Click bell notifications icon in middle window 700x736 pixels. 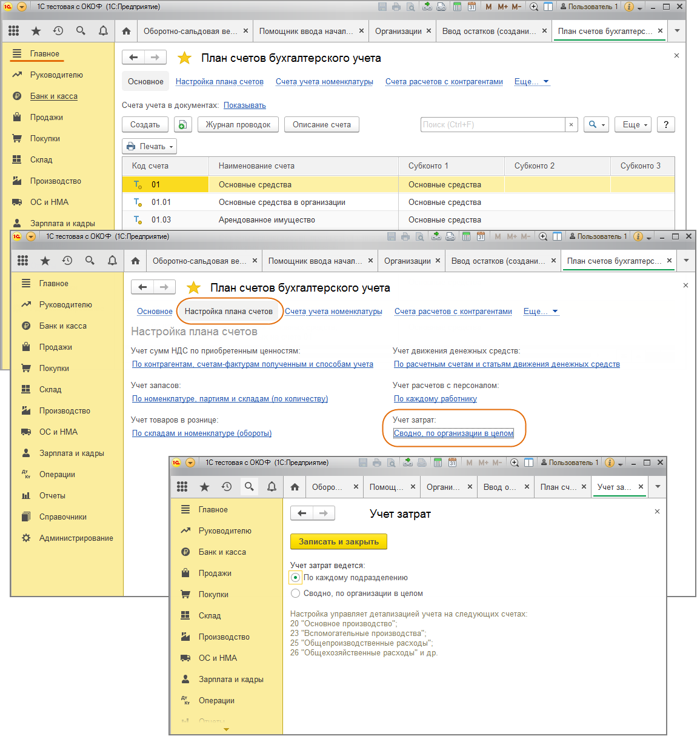[x=112, y=261]
